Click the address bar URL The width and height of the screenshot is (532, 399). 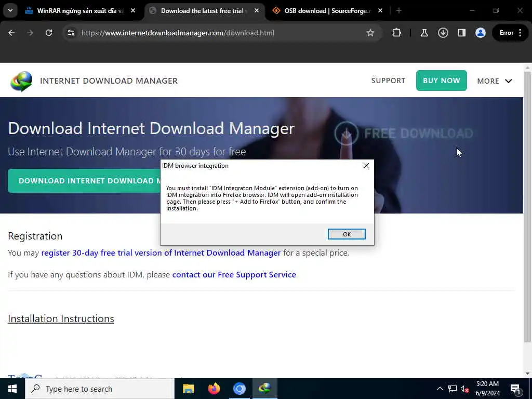178,33
